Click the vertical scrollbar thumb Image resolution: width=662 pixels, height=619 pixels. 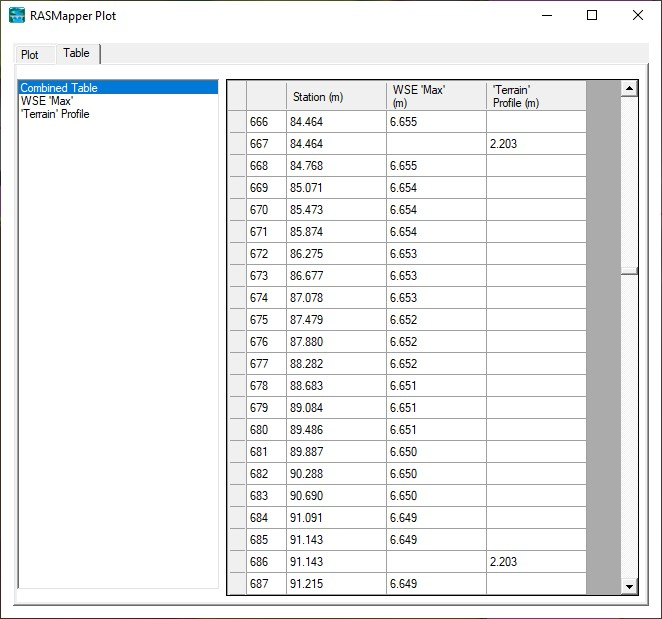(629, 271)
